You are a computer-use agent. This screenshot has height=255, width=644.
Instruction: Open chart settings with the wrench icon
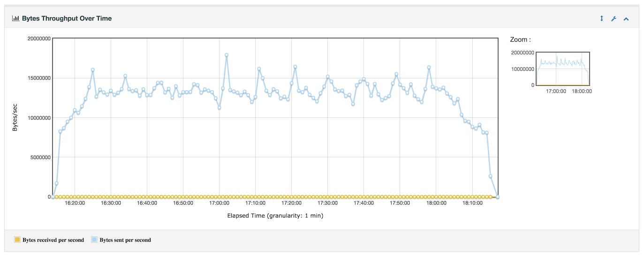(614, 19)
